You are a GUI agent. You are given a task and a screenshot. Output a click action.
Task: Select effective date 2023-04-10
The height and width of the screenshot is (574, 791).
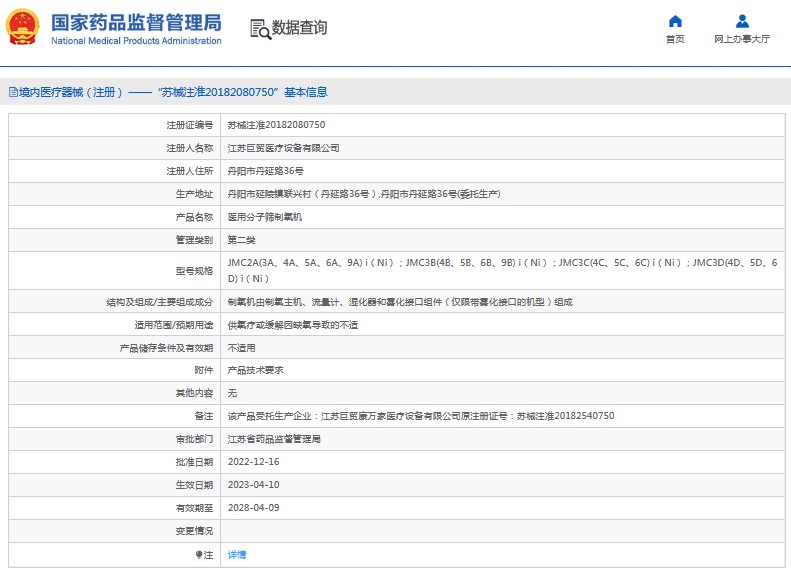pos(253,485)
